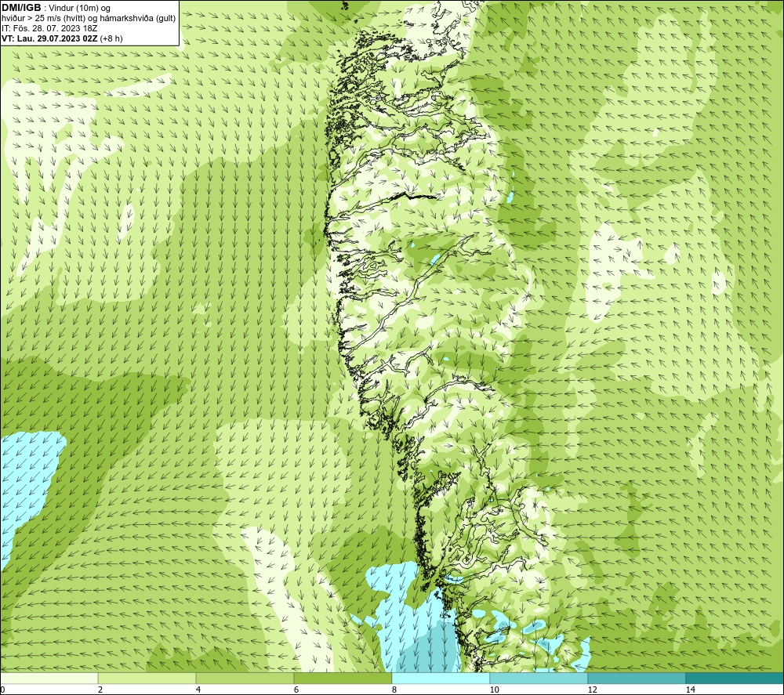The width and height of the screenshot is (784, 695).
Task: Click the 'Vindur (10m) og' label
Action: pos(79,8)
